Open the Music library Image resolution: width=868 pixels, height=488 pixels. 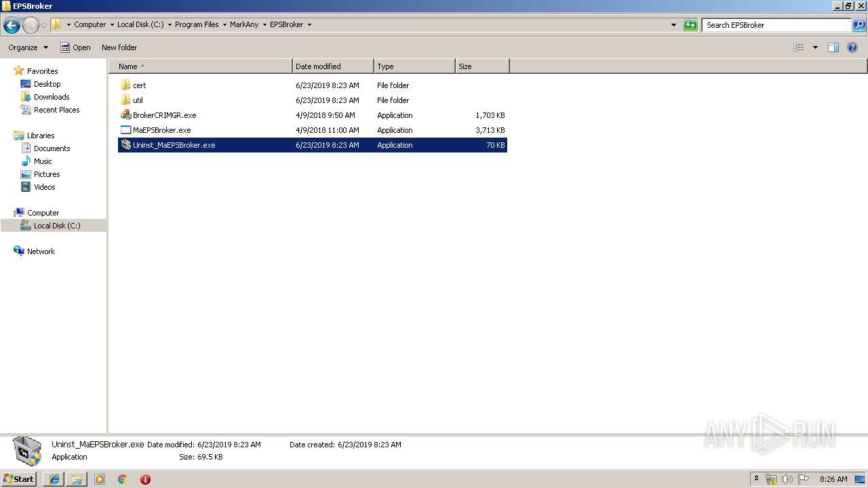coord(43,161)
